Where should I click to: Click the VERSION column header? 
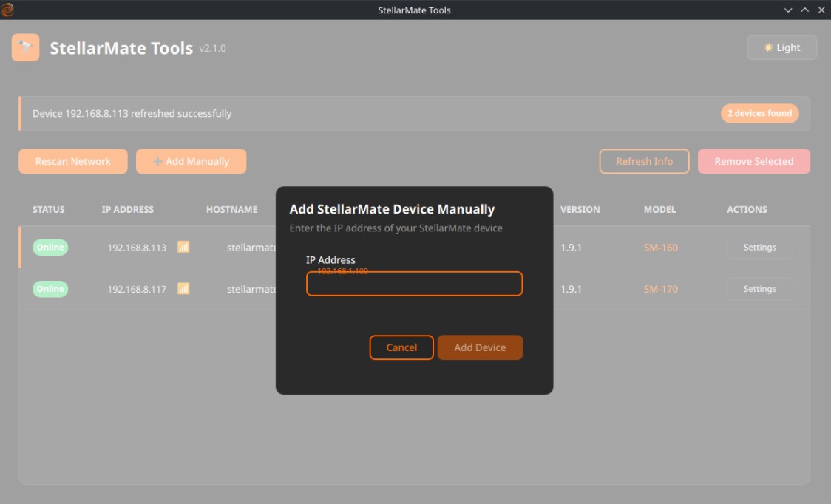click(x=580, y=209)
